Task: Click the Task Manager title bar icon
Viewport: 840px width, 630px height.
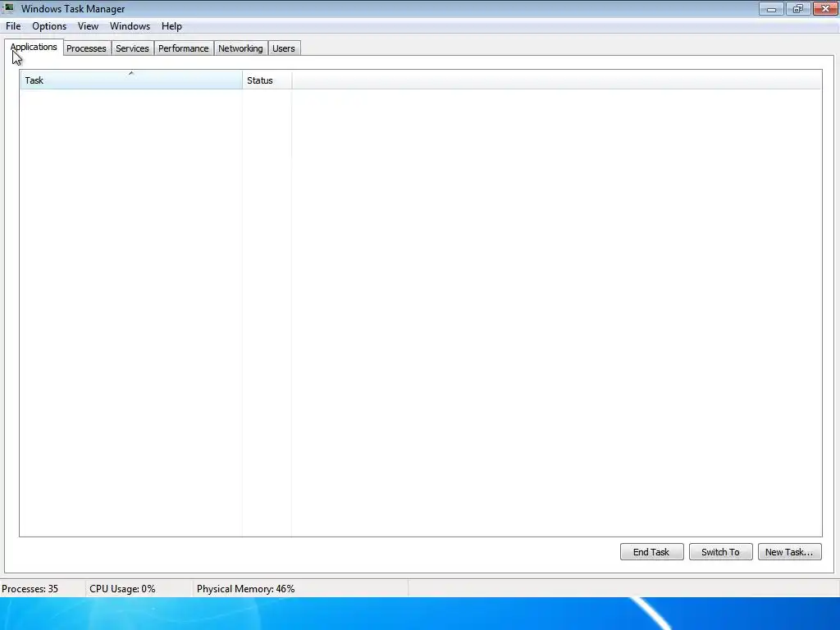Action: coord(8,8)
